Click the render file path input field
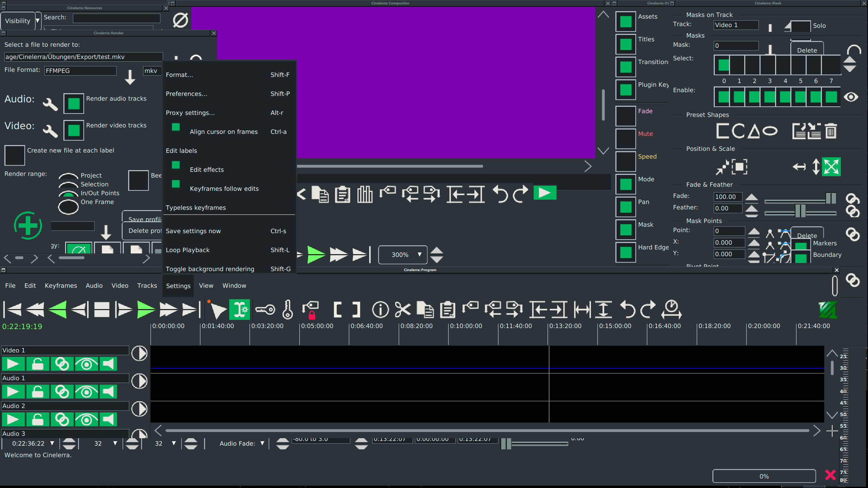868x488 pixels. [83, 57]
